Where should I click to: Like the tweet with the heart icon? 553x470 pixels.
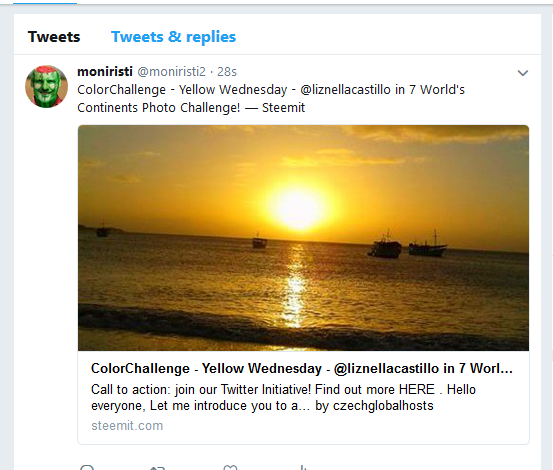pos(230,468)
